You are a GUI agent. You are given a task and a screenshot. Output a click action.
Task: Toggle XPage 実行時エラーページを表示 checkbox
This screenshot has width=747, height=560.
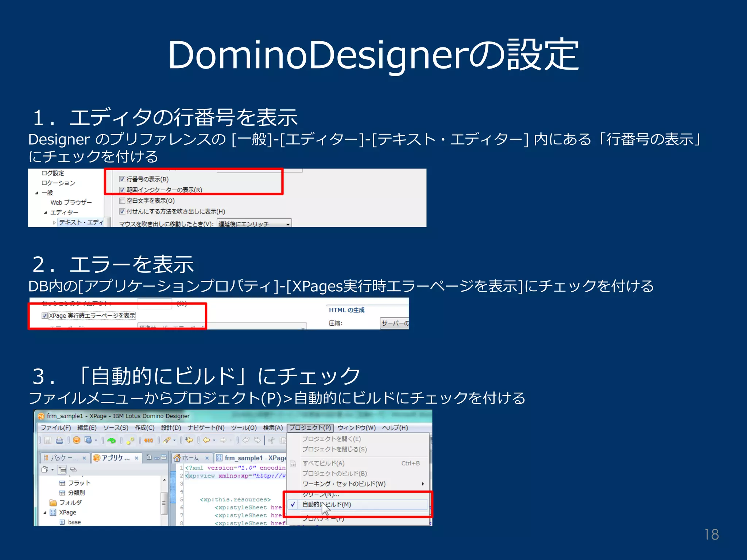coord(44,316)
